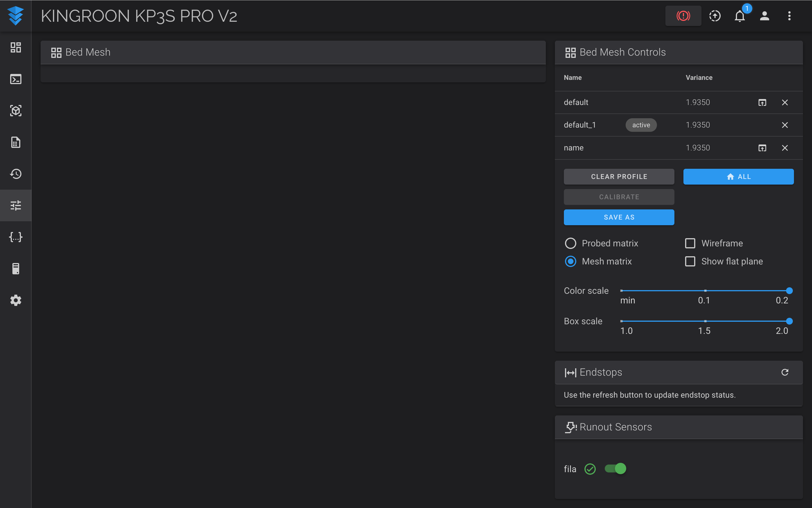
Task: Open the G-code preview sidebar icon
Action: tap(16, 111)
